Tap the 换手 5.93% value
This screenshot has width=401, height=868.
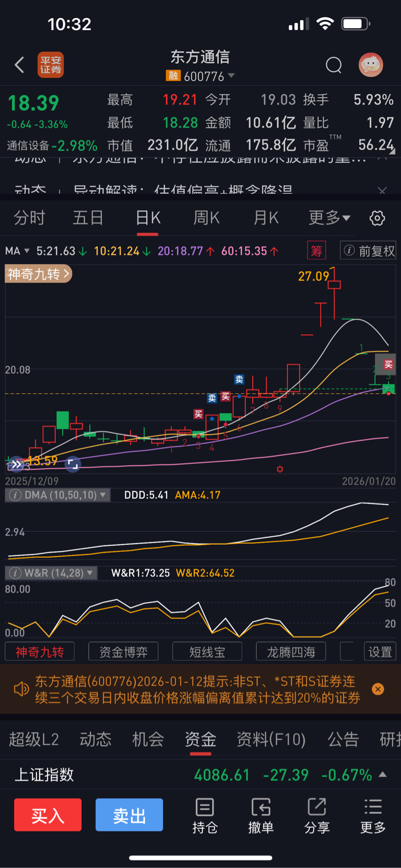(373, 100)
